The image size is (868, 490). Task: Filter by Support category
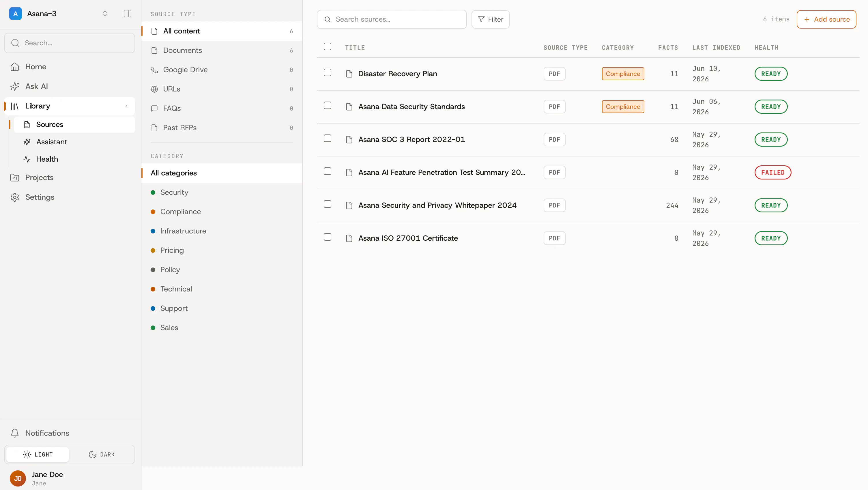(222, 308)
